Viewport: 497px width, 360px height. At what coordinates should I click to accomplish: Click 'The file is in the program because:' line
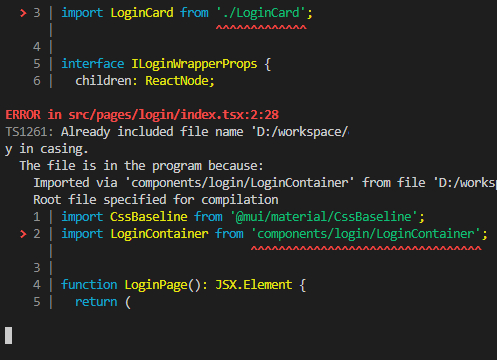point(141,166)
